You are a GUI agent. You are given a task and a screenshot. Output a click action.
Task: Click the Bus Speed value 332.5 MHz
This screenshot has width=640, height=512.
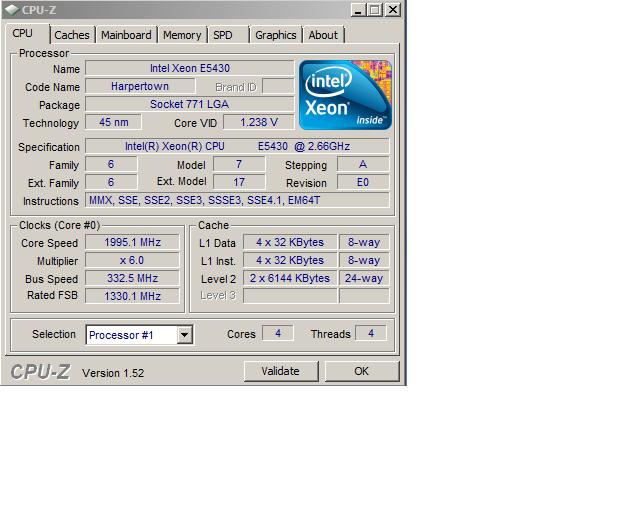[132, 278]
